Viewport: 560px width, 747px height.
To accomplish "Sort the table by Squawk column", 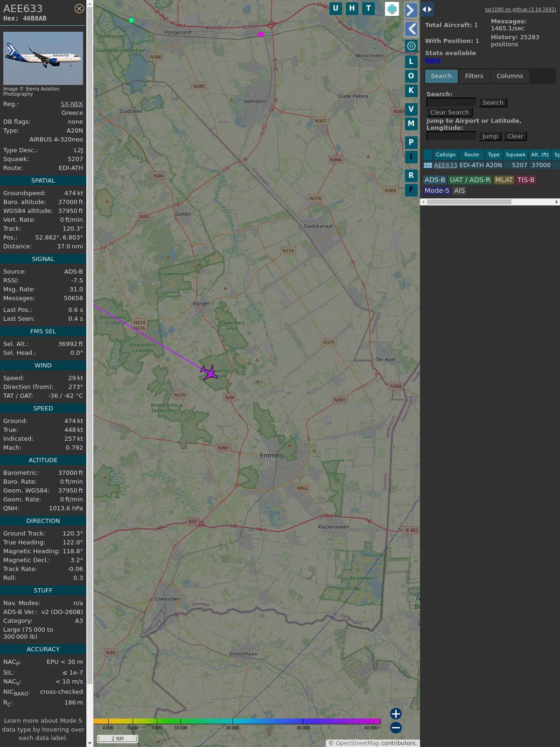I will tap(515, 155).
